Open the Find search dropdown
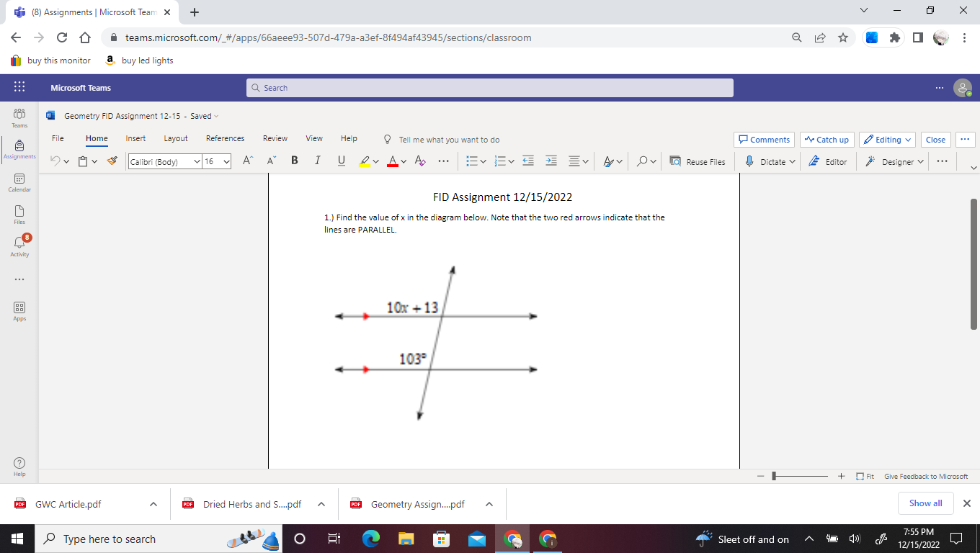Image resolution: width=980 pixels, height=553 pixels. pyautogui.click(x=646, y=161)
